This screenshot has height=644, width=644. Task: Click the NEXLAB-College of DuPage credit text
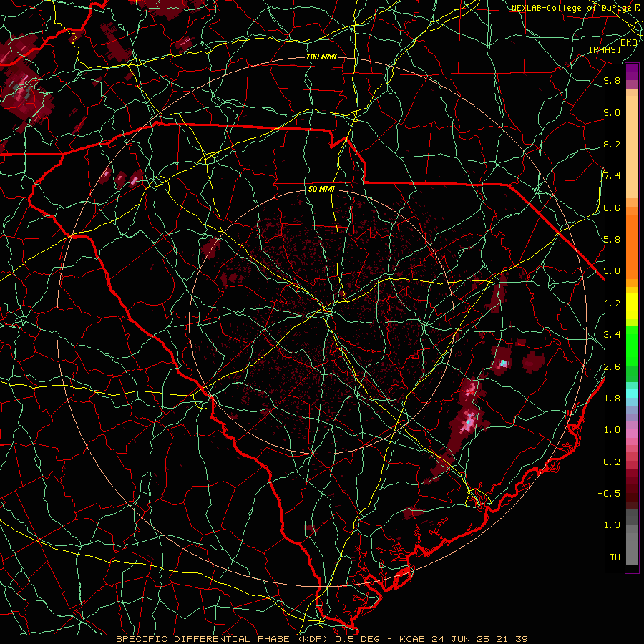coord(572,8)
